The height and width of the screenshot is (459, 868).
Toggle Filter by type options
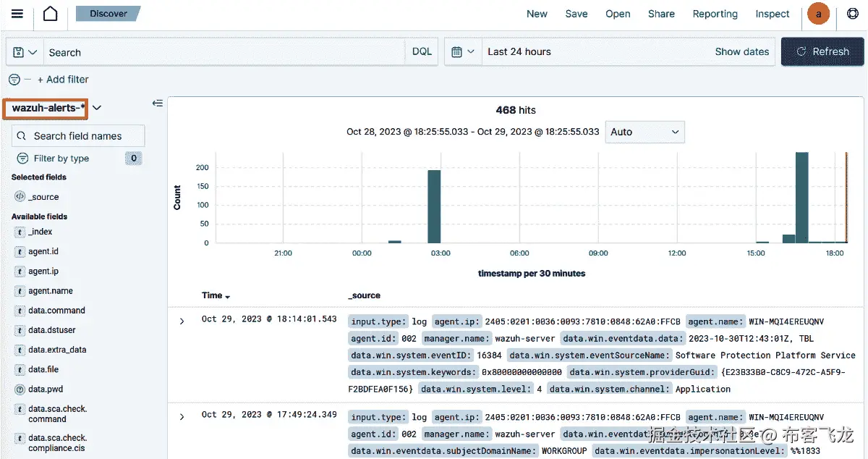click(x=61, y=159)
